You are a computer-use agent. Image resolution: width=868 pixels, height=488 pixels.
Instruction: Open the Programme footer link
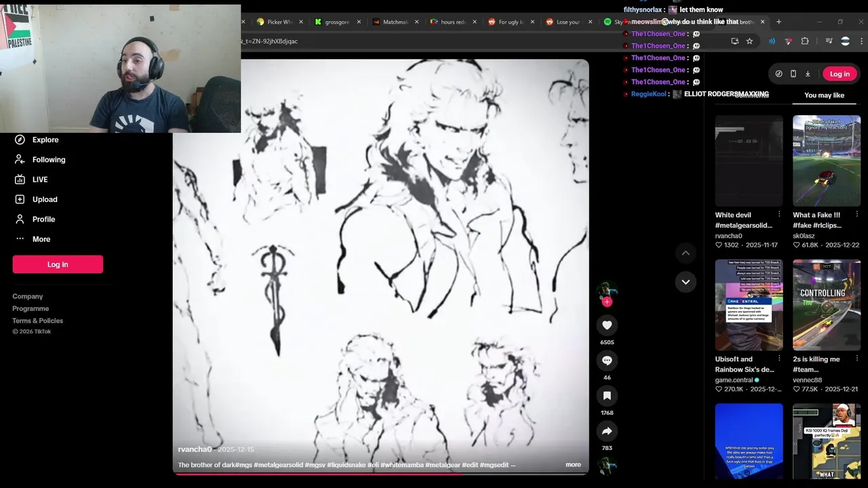click(31, 308)
